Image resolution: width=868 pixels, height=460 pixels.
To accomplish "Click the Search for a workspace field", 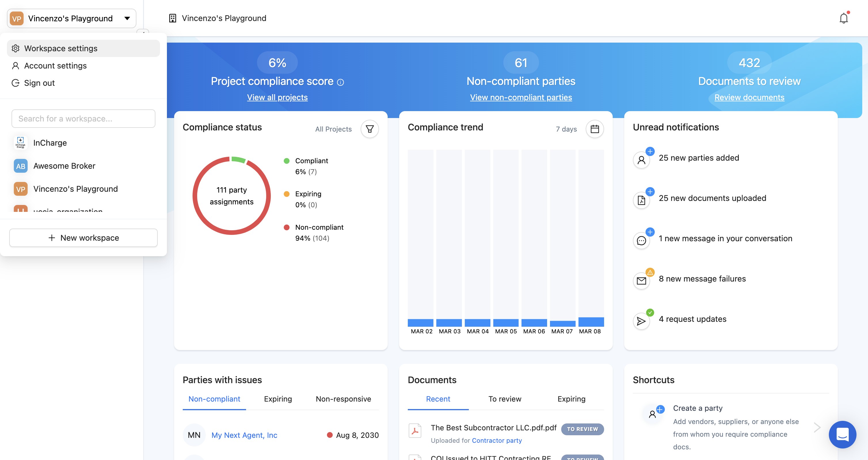I will click(83, 119).
